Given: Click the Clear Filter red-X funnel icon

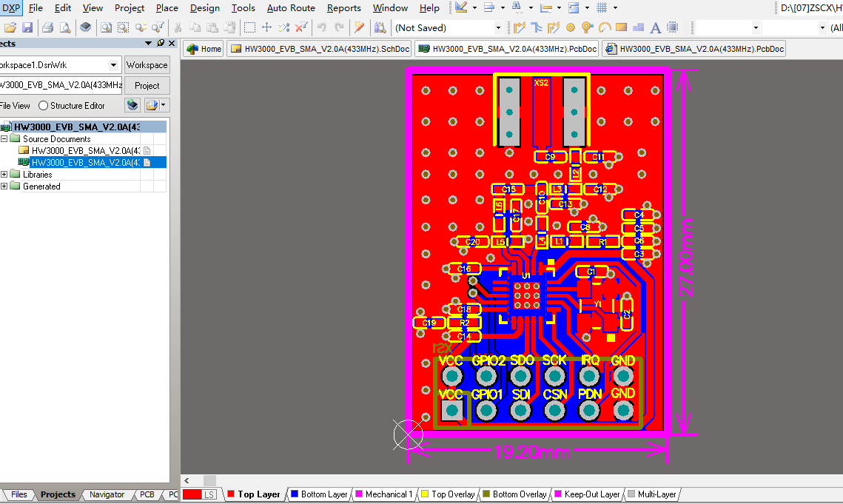Looking at the screenshot, I should coord(302,27).
